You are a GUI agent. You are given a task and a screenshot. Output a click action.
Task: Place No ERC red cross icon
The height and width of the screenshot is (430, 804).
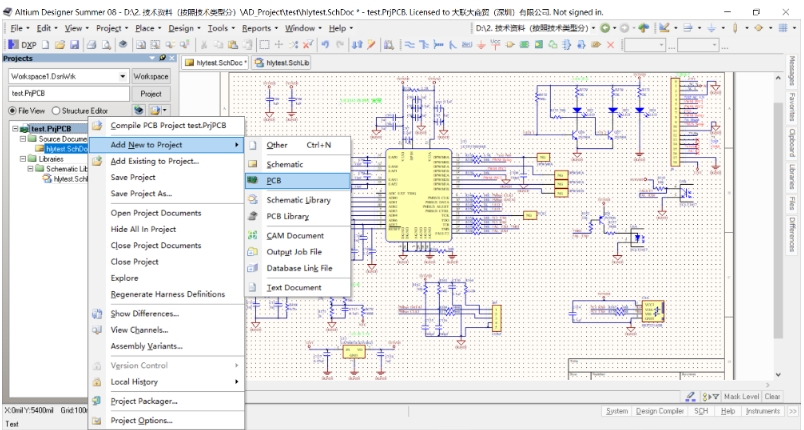pyautogui.click(x=611, y=45)
